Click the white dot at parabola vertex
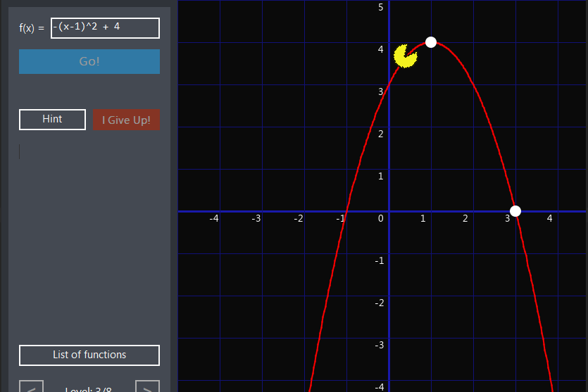The image size is (588, 392). point(431,42)
